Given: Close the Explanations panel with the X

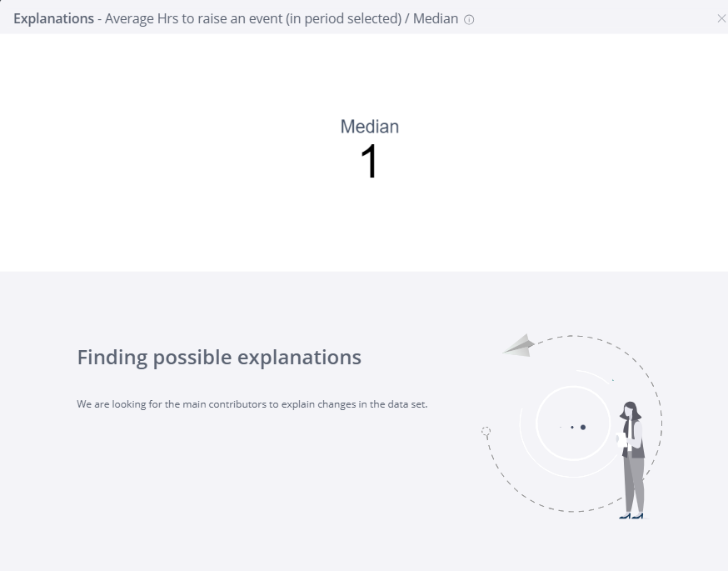Looking at the screenshot, I should 721,18.
